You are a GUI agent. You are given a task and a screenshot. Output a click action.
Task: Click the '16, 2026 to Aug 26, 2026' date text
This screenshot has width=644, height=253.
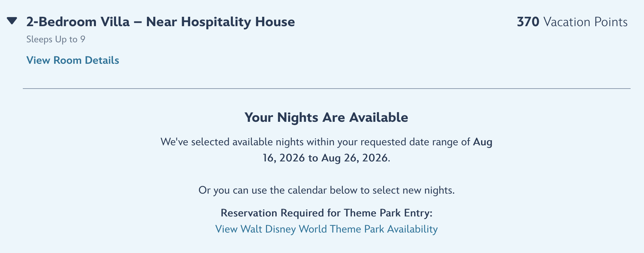pos(325,158)
